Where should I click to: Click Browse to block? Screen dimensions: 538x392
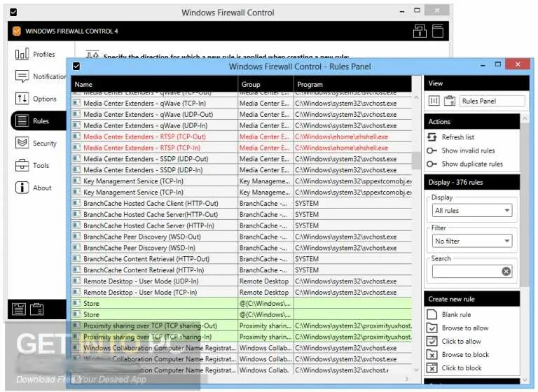457,355
